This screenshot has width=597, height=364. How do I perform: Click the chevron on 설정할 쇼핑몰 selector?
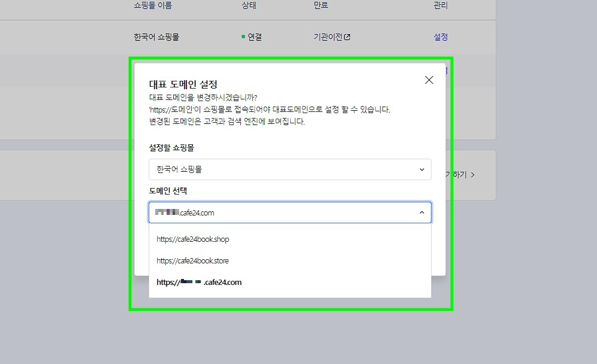coord(421,169)
